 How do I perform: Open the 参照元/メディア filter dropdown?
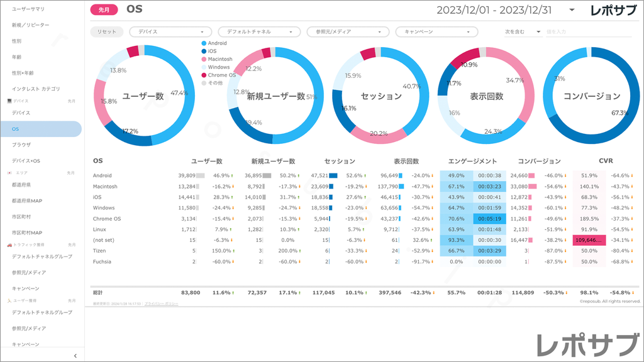(348, 31)
